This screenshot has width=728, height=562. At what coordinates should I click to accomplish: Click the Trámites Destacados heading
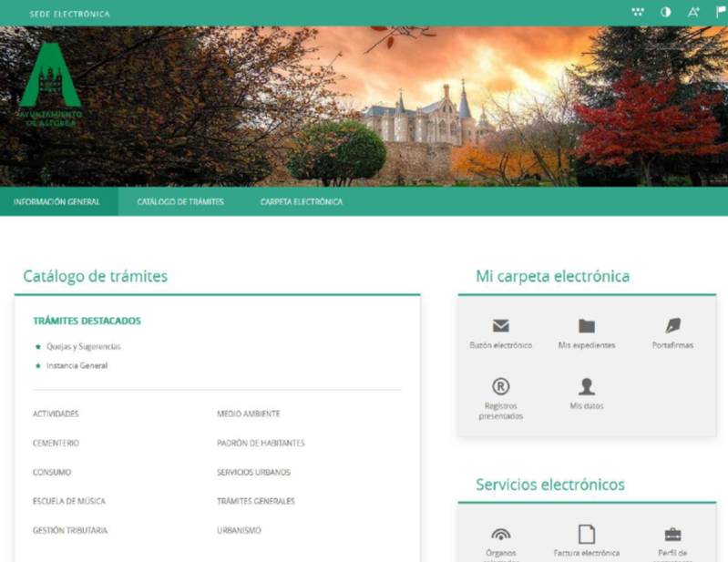click(x=87, y=321)
